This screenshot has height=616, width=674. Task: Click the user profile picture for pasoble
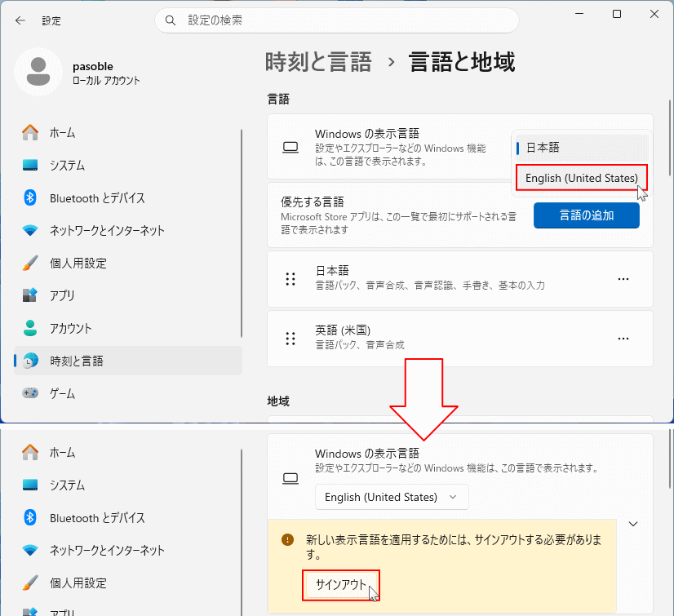[x=38, y=72]
